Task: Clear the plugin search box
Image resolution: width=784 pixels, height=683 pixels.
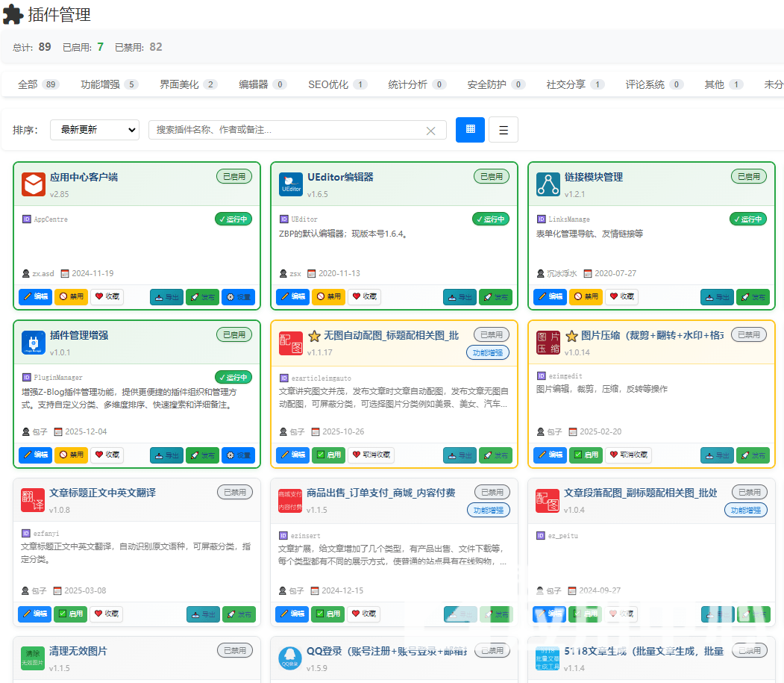Action: point(430,131)
